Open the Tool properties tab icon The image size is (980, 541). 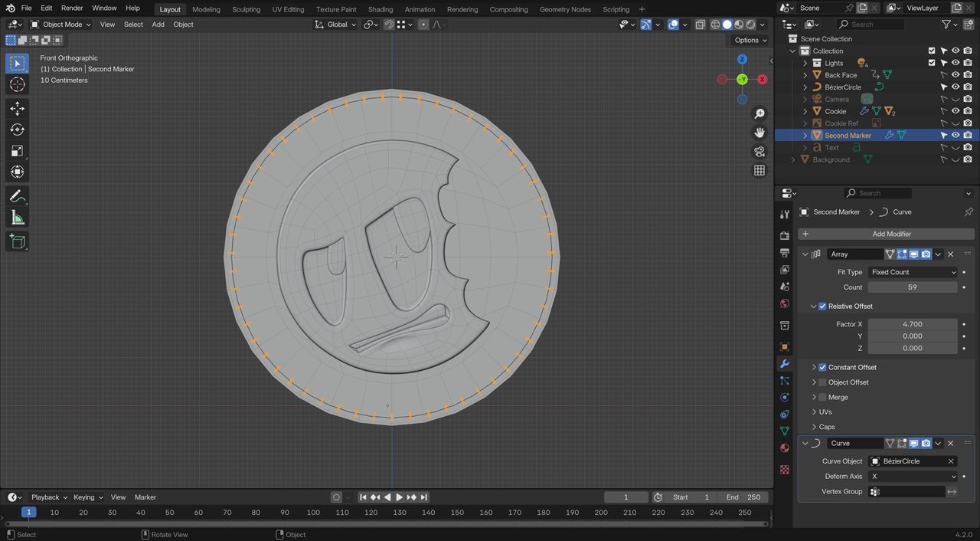tap(784, 214)
